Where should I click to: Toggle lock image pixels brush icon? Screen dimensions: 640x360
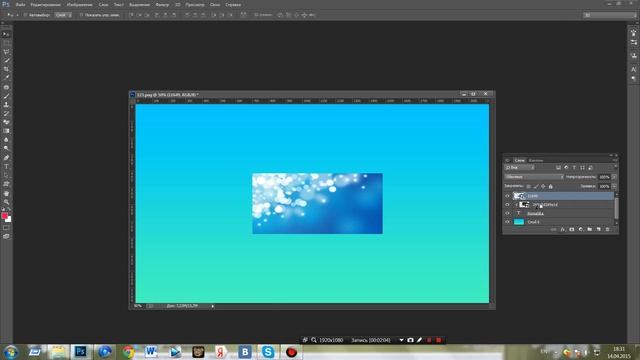point(536,187)
